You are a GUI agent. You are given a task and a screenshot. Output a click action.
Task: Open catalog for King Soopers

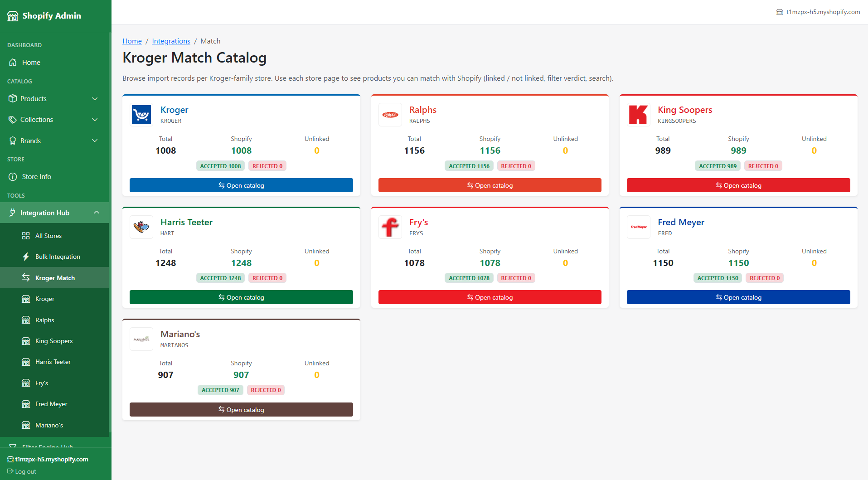(738, 185)
